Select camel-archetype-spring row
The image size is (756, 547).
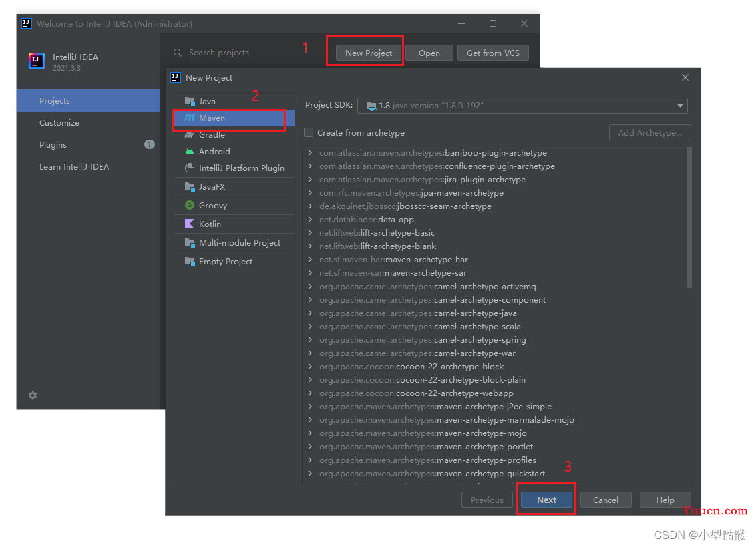[x=494, y=340]
